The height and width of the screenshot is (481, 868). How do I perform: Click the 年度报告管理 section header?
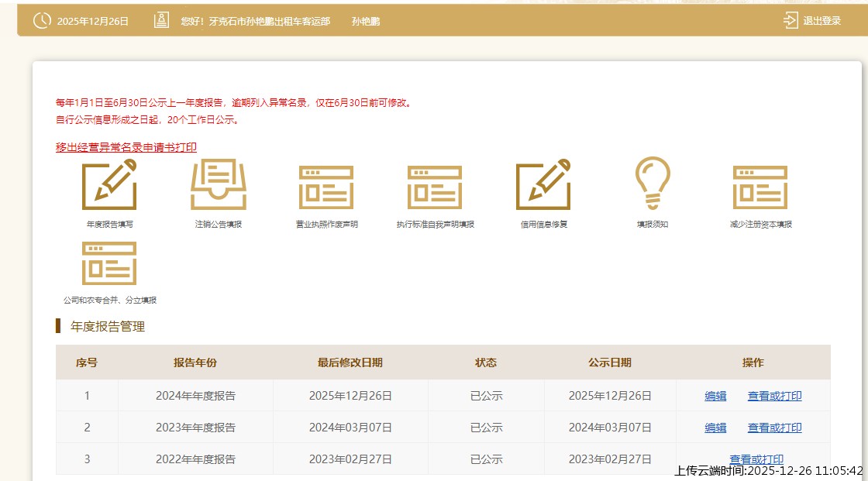[x=108, y=327]
